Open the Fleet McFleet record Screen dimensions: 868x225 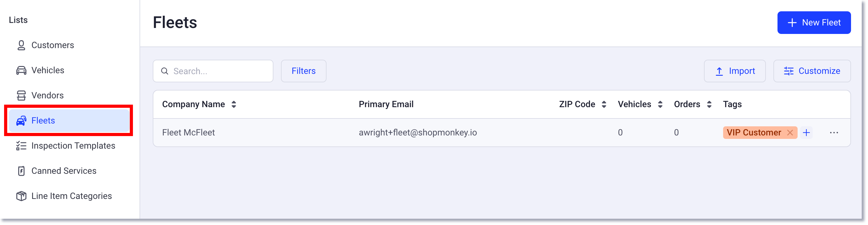(189, 132)
